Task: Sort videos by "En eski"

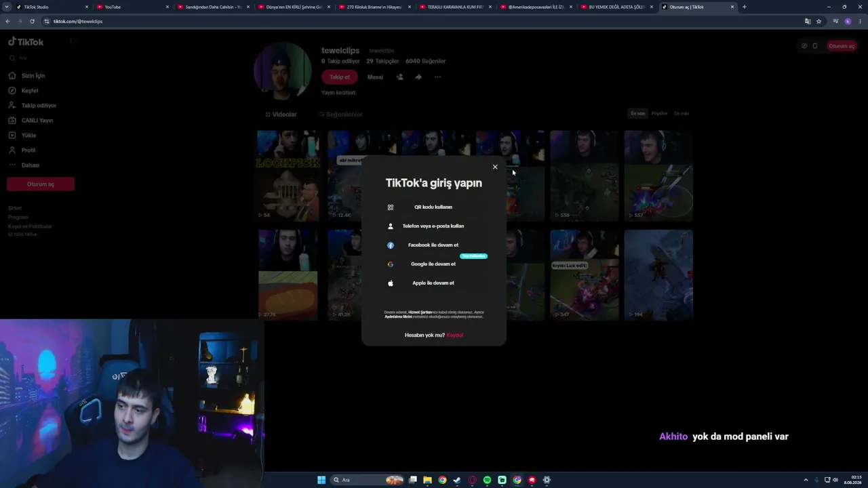Action: click(681, 114)
